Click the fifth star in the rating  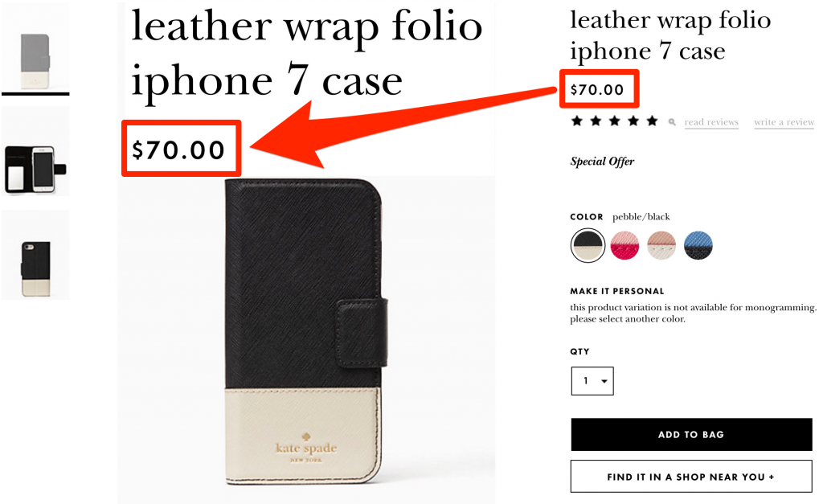click(x=652, y=121)
